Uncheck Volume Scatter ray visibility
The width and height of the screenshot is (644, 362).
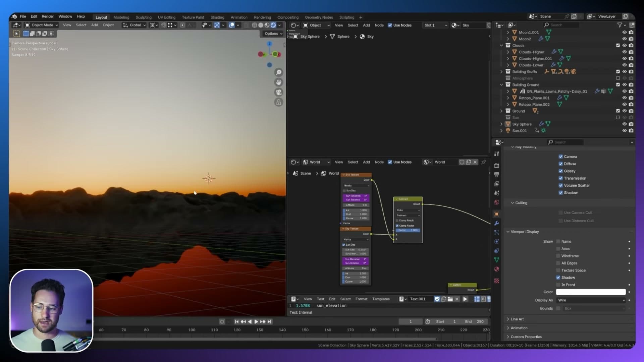tap(560, 185)
